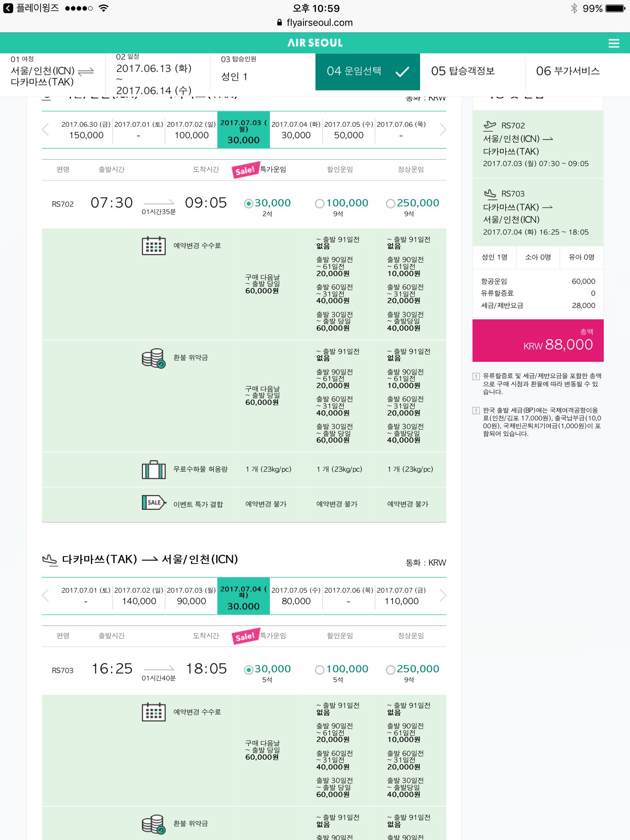Go to step 05 탑승객정보
The height and width of the screenshot is (840, 630).
click(x=463, y=71)
